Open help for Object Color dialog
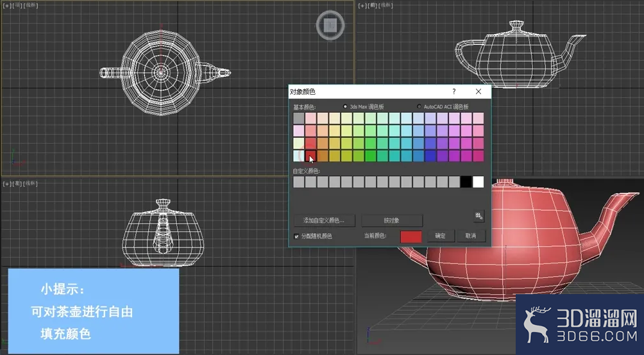 pyautogui.click(x=454, y=92)
